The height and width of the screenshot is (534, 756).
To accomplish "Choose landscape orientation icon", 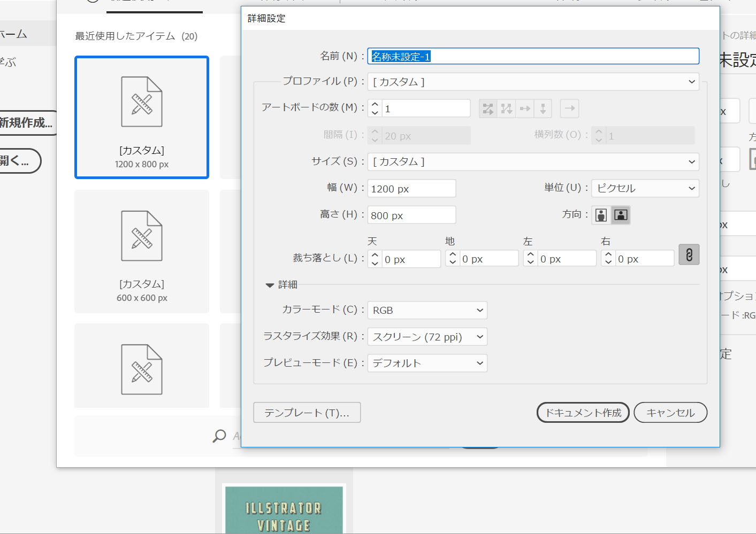I will pos(621,215).
